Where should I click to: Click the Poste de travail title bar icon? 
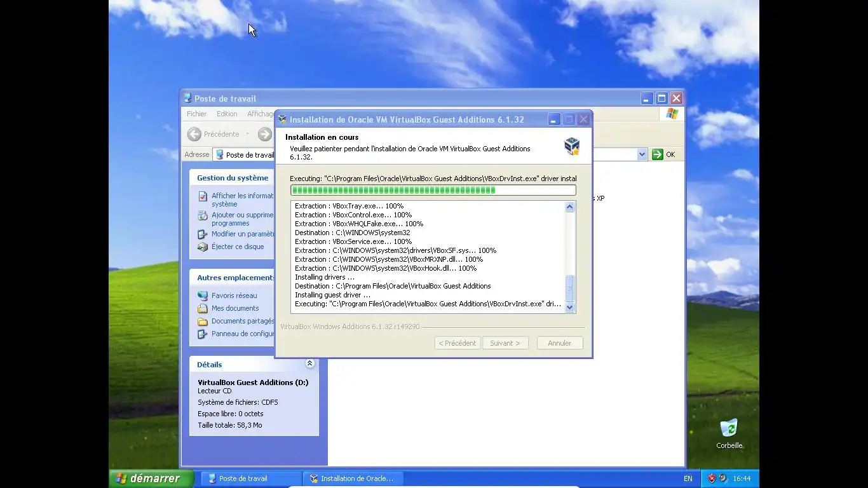click(187, 98)
